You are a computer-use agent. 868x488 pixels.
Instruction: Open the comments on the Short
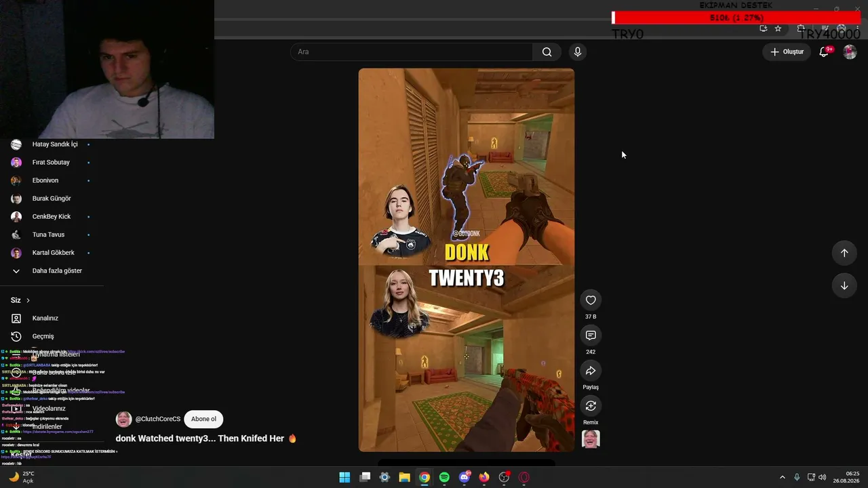click(x=591, y=335)
